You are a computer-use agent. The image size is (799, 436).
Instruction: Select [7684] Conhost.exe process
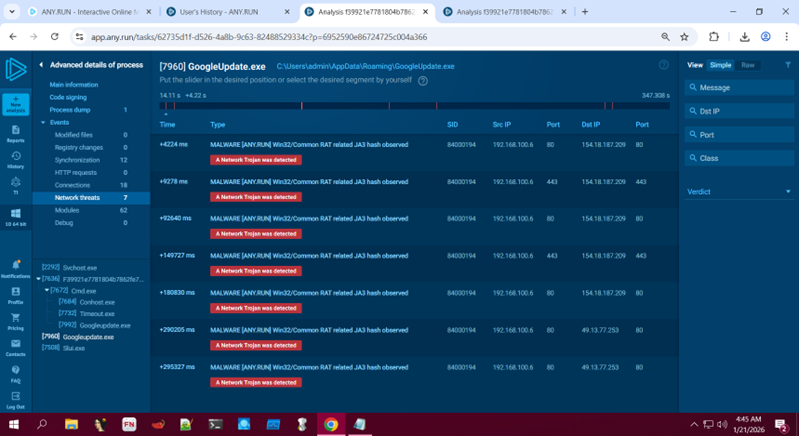click(x=87, y=302)
